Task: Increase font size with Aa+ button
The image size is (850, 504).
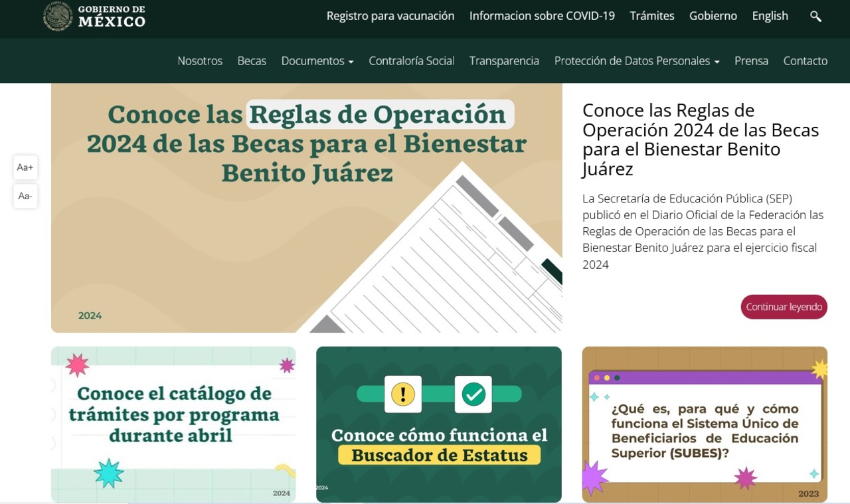Action: click(25, 167)
